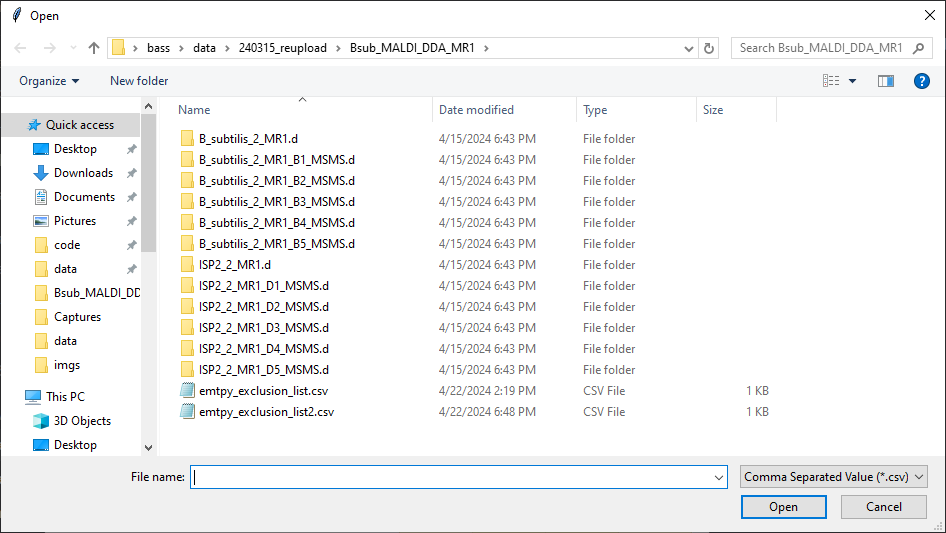Select the ISP2_2_MR1_D5_MSMS.d folder
This screenshot has width=946, height=533.
tap(264, 370)
